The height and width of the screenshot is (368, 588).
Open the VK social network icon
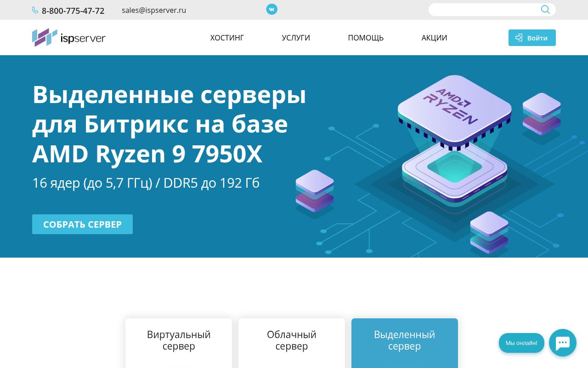tap(272, 9)
